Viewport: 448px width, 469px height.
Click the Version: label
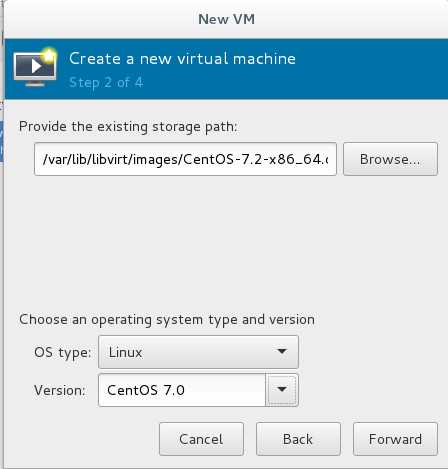coord(60,390)
